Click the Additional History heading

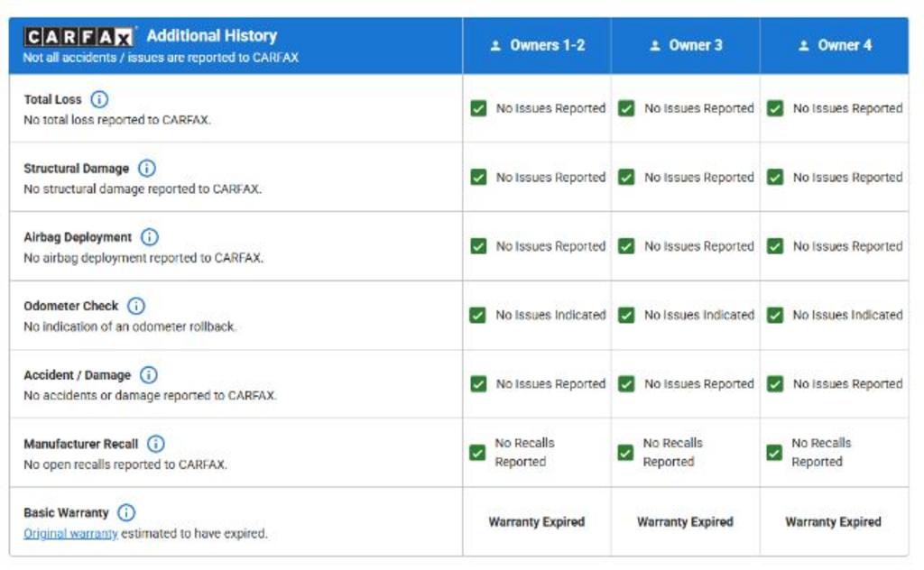tap(211, 36)
